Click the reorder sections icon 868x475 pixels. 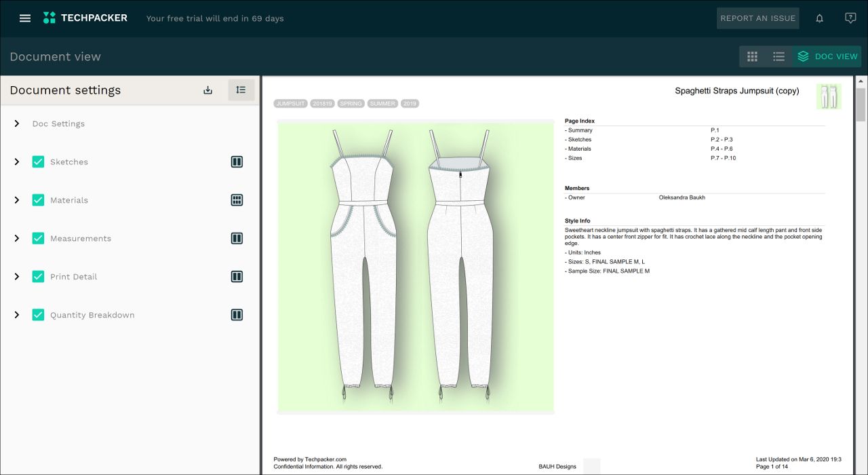point(241,90)
